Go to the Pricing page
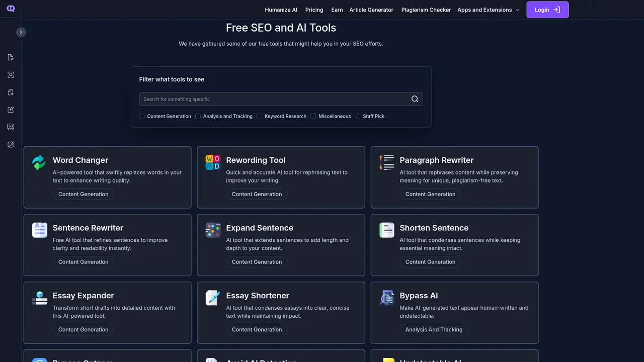Viewport: 644px width, 362px height. (314, 10)
